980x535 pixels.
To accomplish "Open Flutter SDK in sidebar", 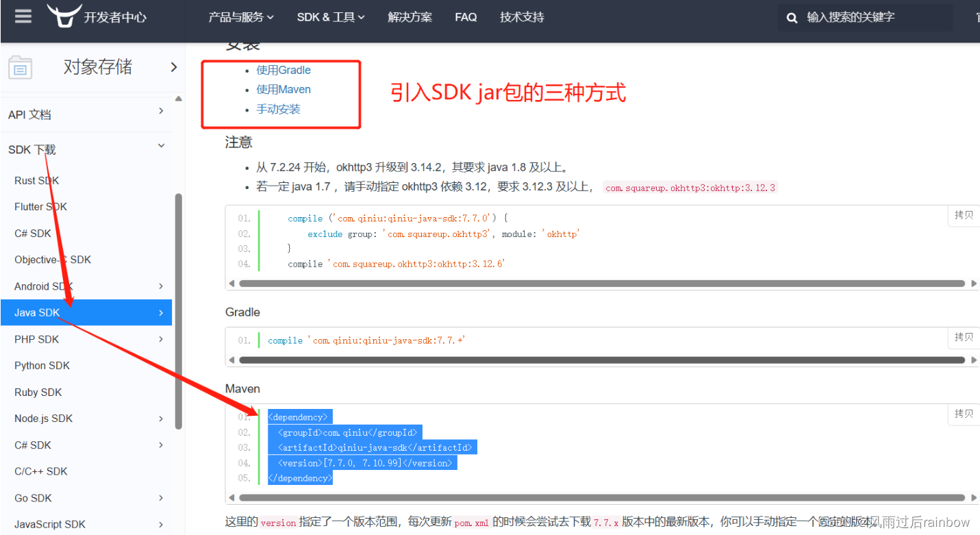I will pos(41,207).
